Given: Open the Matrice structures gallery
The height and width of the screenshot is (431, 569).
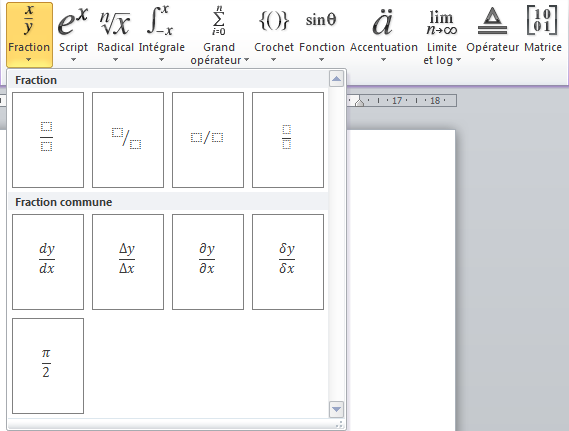Looking at the screenshot, I should pyautogui.click(x=543, y=34).
